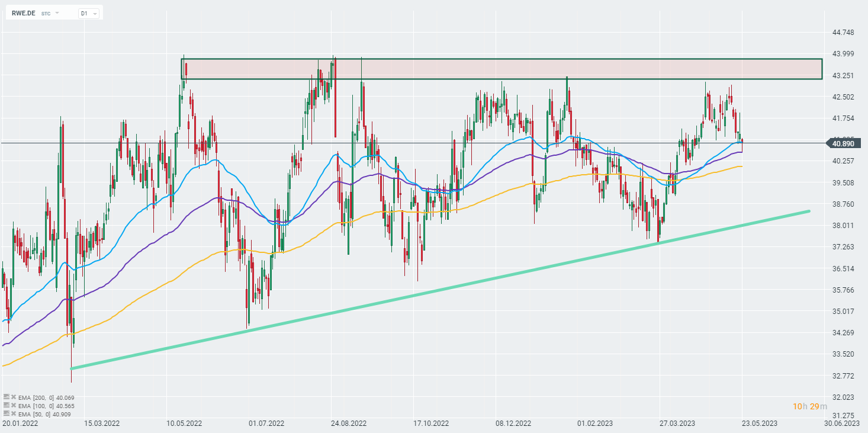Click the 43.999 price axis label
Image resolution: width=868 pixels, height=433 pixels.
(x=843, y=54)
